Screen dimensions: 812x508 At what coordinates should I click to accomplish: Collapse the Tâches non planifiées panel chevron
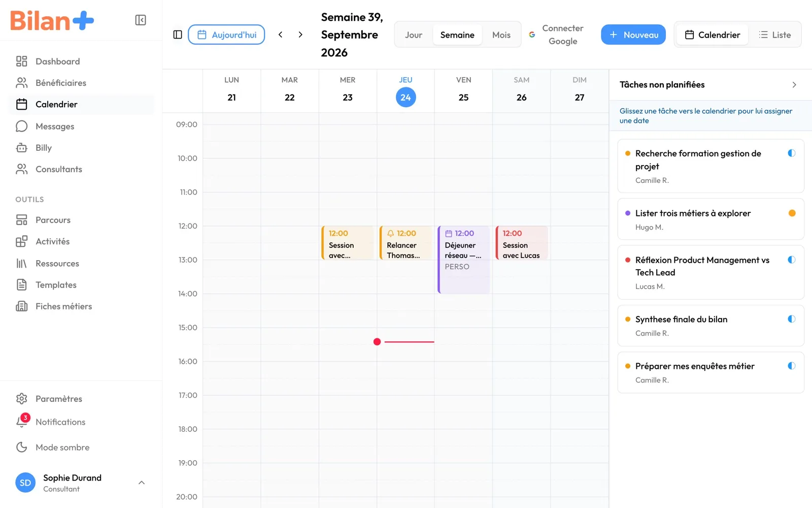pos(794,85)
